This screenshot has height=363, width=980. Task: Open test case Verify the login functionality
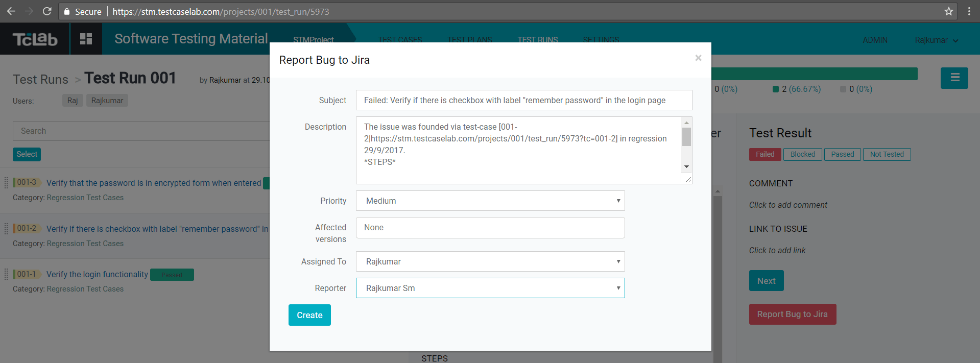pos(97,274)
